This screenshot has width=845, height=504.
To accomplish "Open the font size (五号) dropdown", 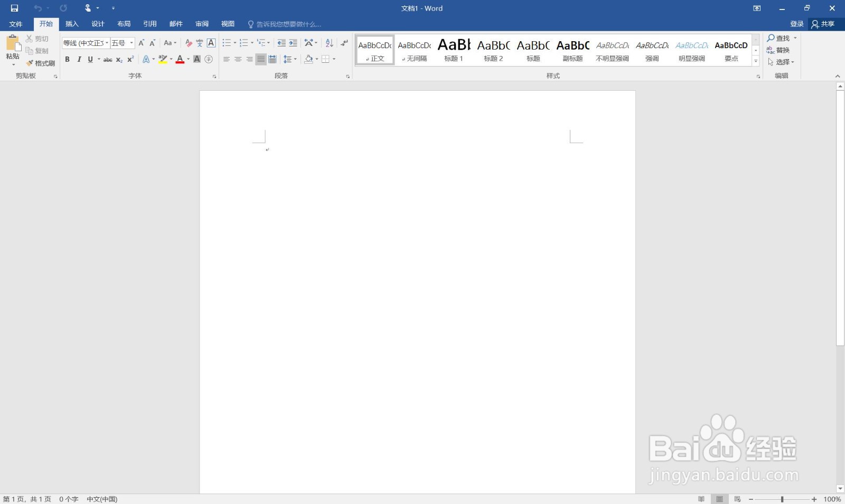I will [132, 43].
